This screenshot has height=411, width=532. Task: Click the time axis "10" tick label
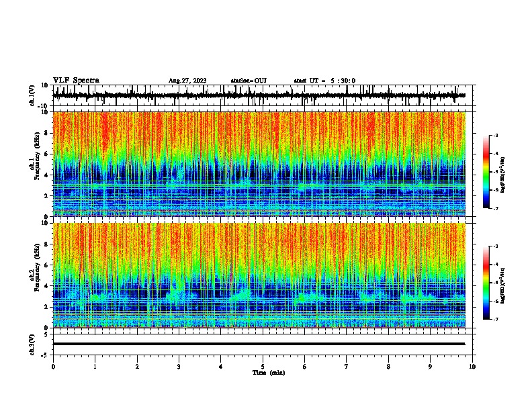472,367
